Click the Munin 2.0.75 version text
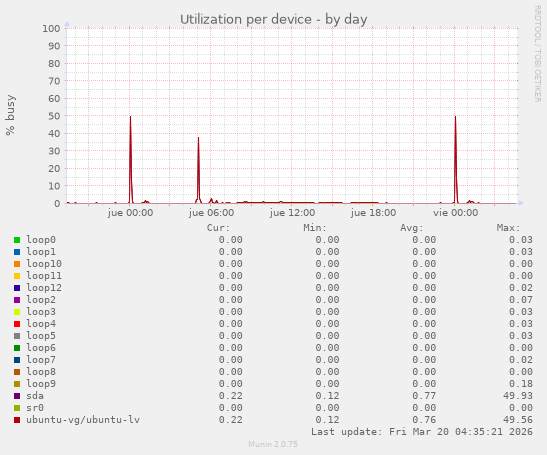The width and height of the screenshot is (547, 455). coord(273,444)
